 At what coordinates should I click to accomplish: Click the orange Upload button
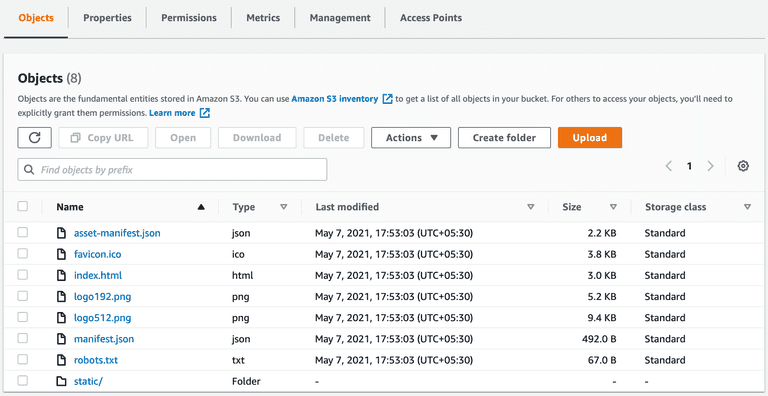590,138
